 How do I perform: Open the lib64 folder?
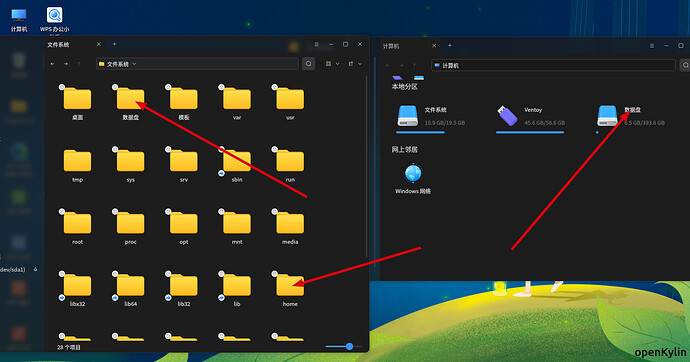pyautogui.click(x=130, y=285)
